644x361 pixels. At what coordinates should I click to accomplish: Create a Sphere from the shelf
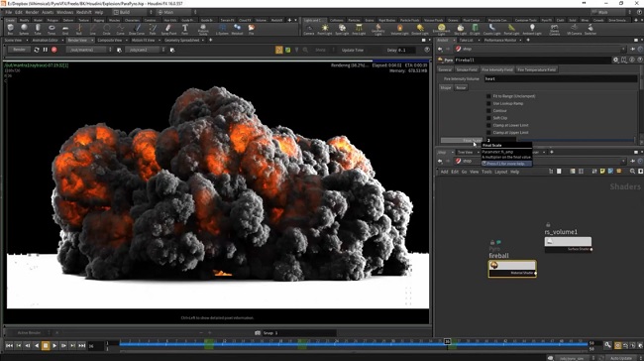tap(24, 29)
